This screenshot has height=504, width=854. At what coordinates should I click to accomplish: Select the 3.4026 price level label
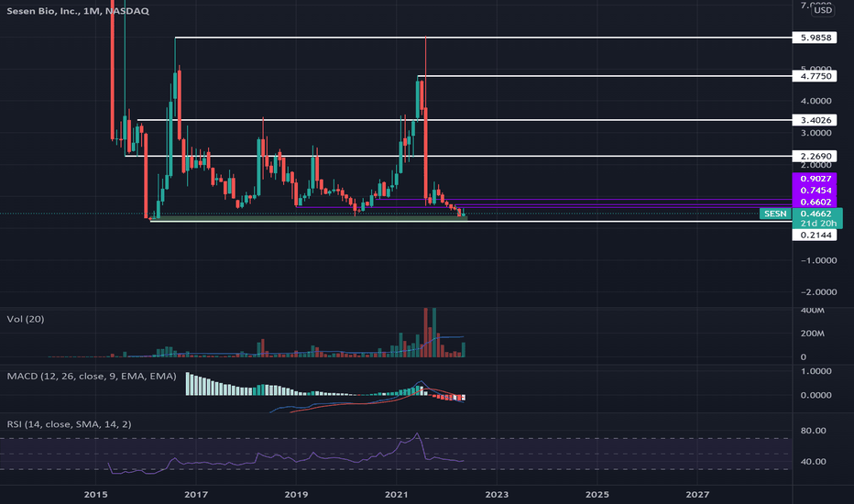pyautogui.click(x=815, y=120)
